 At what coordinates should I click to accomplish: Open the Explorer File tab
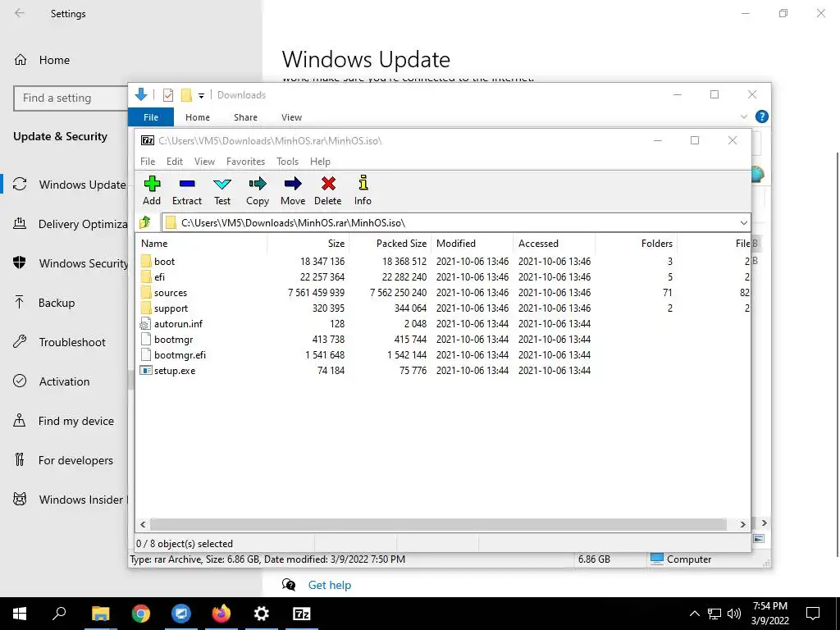click(x=151, y=116)
